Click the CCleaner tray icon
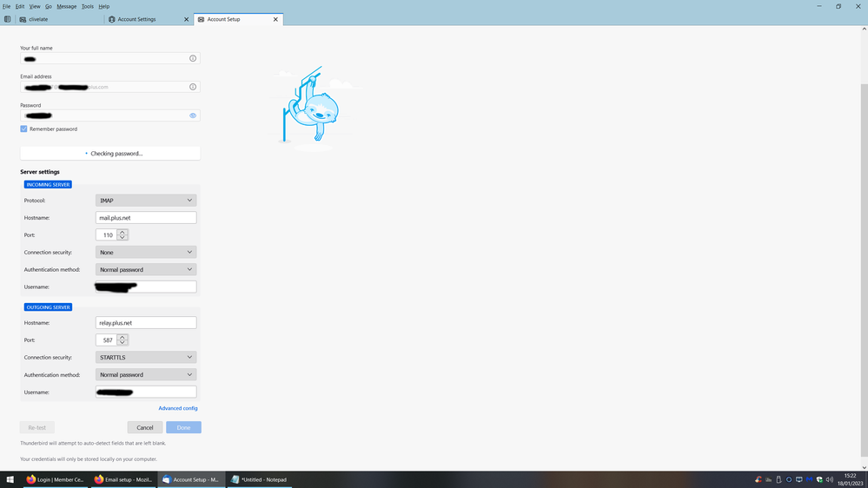Image resolution: width=868 pixels, height=488 pixels. (759, 479)
